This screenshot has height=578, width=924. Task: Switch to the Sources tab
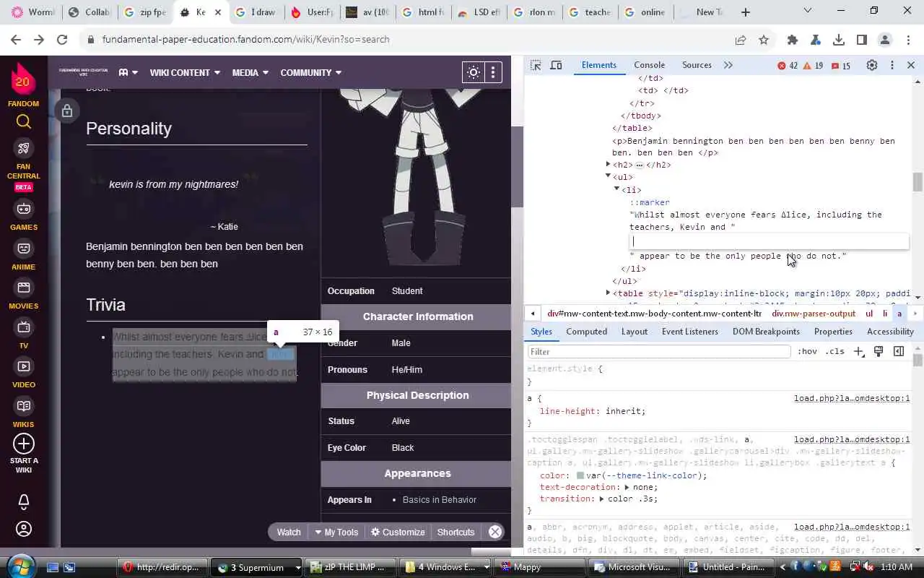(697, 65)
